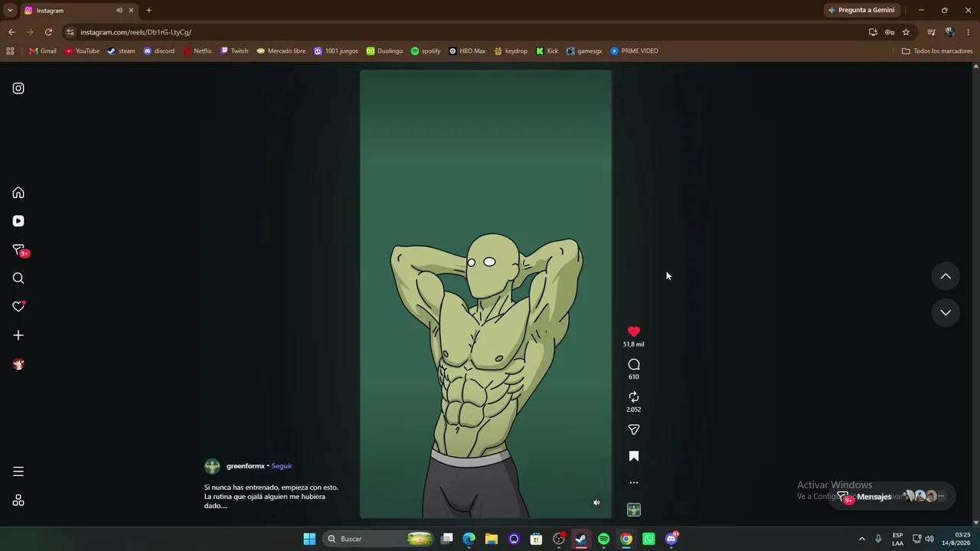Expand the reel caption text
Image resolution: width=980 pixels, height=551 pixels.
point(271,497)
